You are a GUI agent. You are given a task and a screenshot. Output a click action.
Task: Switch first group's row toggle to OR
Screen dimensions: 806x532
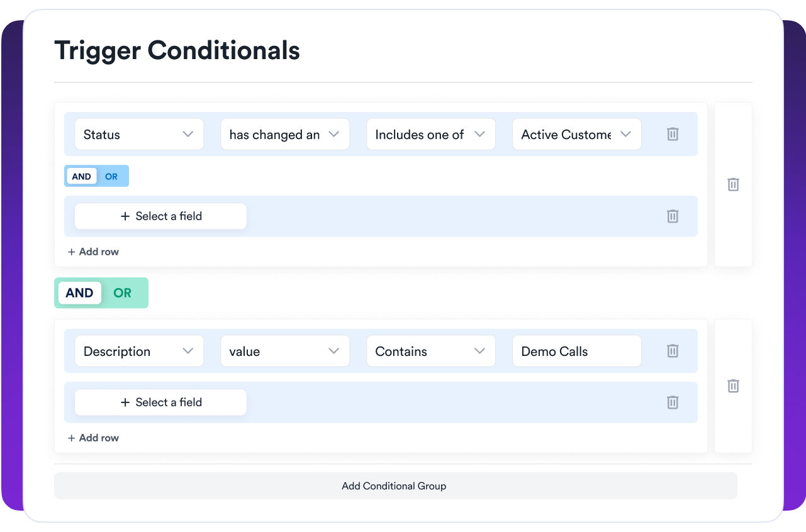coord(111,177)
